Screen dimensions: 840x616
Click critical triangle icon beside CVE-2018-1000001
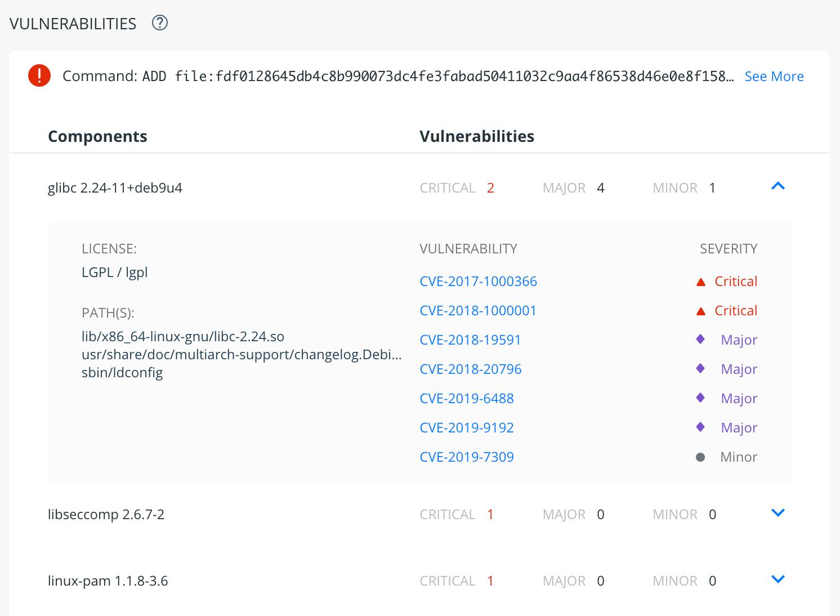point(701,311)
